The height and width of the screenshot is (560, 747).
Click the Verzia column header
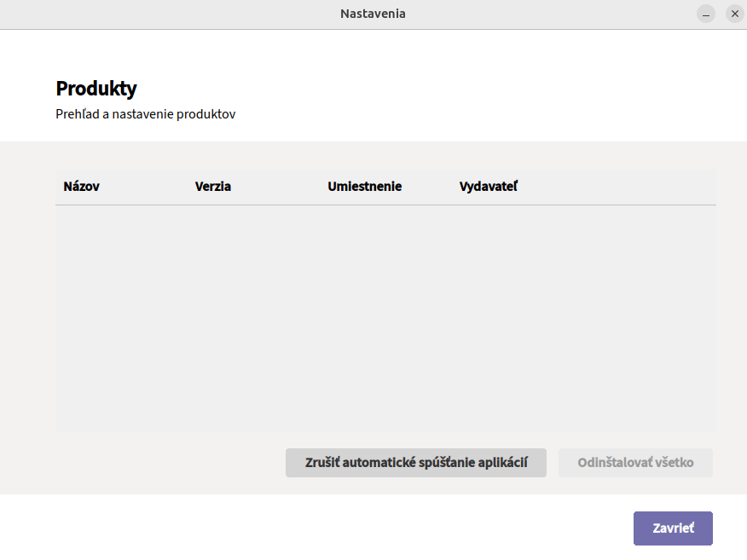point(212,187)
